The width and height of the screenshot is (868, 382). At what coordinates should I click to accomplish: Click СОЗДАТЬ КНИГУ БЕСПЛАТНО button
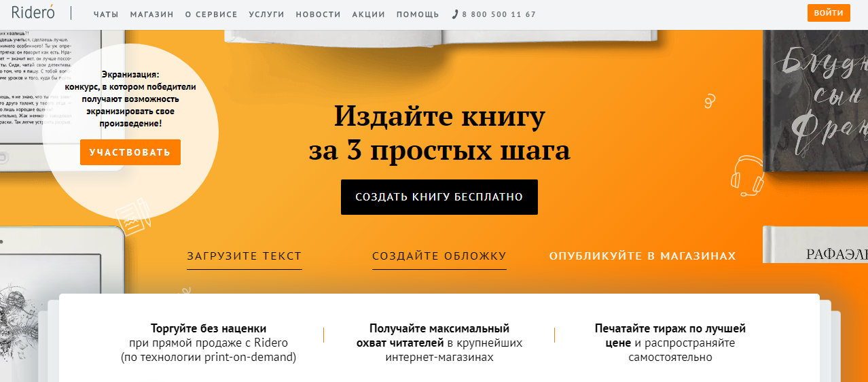pyautogui.click(x=439, y=197)
